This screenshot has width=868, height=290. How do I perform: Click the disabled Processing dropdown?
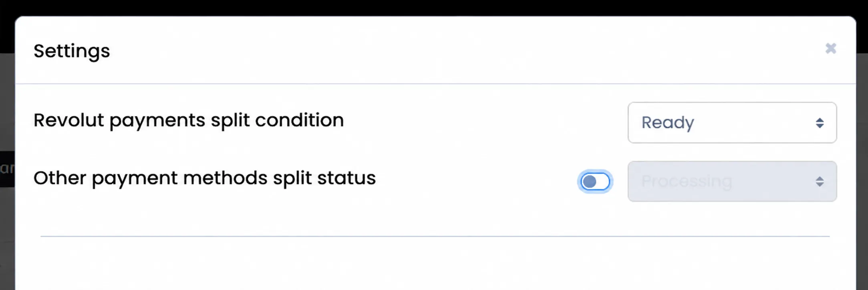pyautogui.click(x=732, y=181)
